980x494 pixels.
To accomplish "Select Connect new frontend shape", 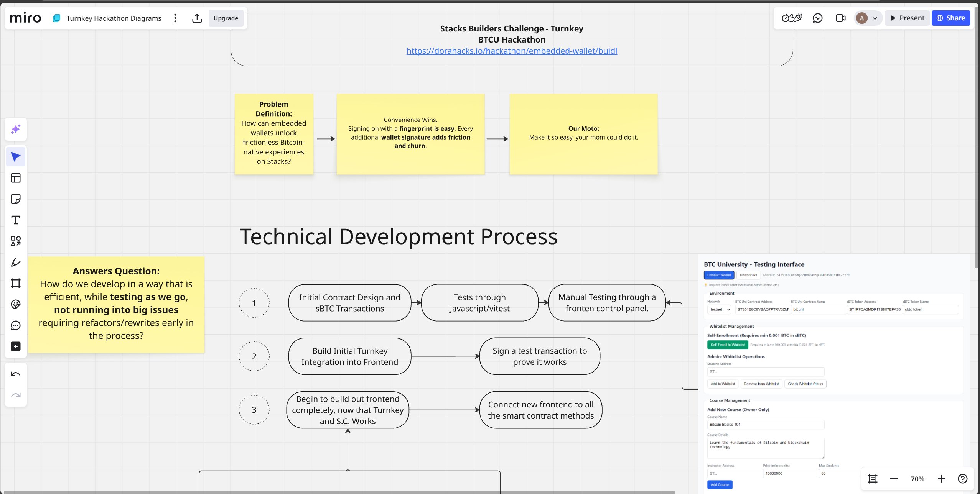I will 541,410.
